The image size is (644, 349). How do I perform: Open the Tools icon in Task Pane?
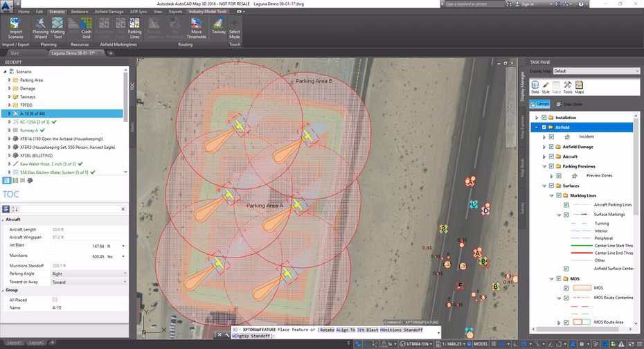point(568,87)
